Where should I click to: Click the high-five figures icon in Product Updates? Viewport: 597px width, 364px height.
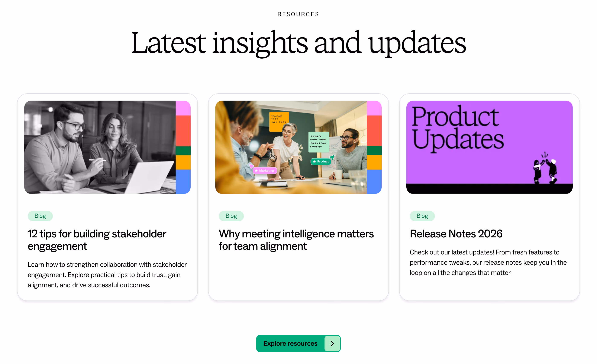[x=545, y=168]
